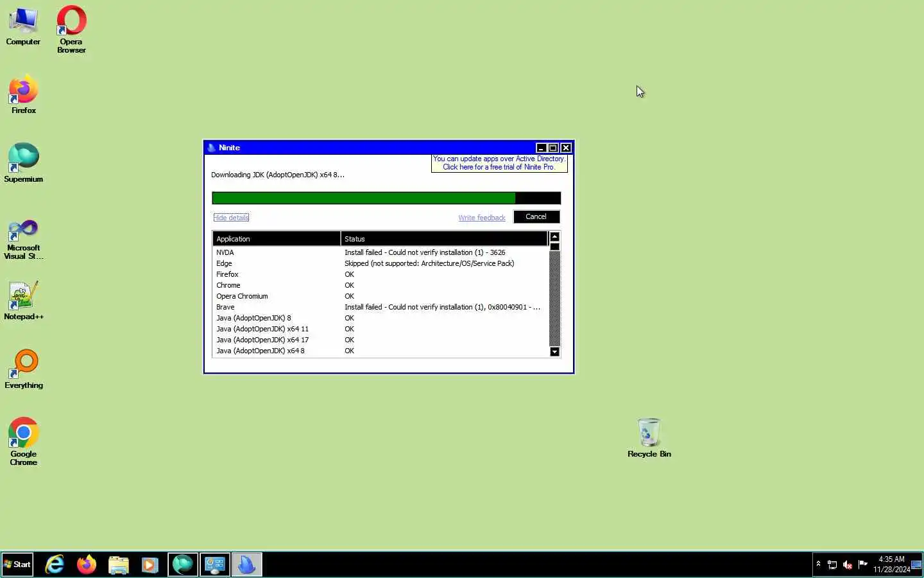Select the NVDA row in the list
Image resolution: width=924 pixels, height=578 pixels.
click(x=381, y=252)
